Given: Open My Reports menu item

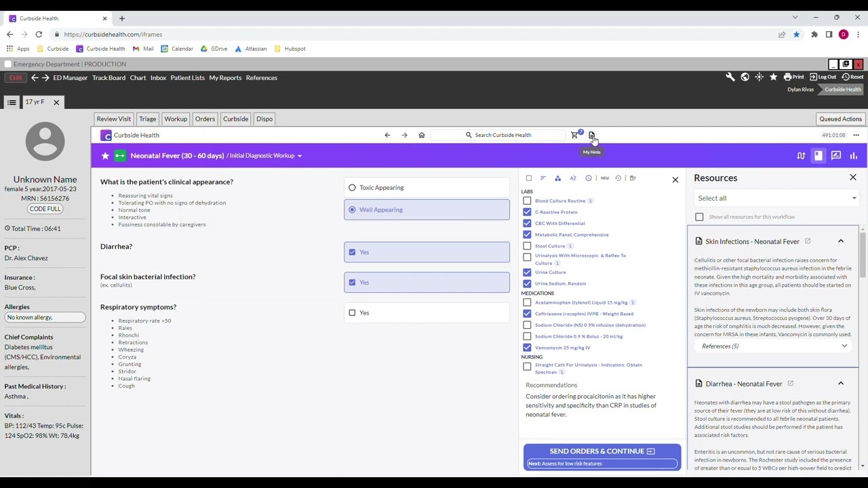Looking at the screenshot, I should [225, 78].
